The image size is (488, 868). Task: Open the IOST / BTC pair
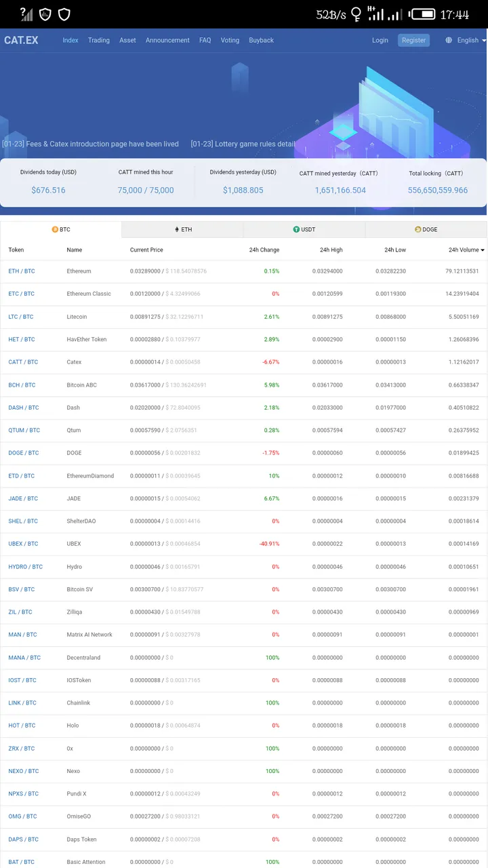tap(22, 680)
